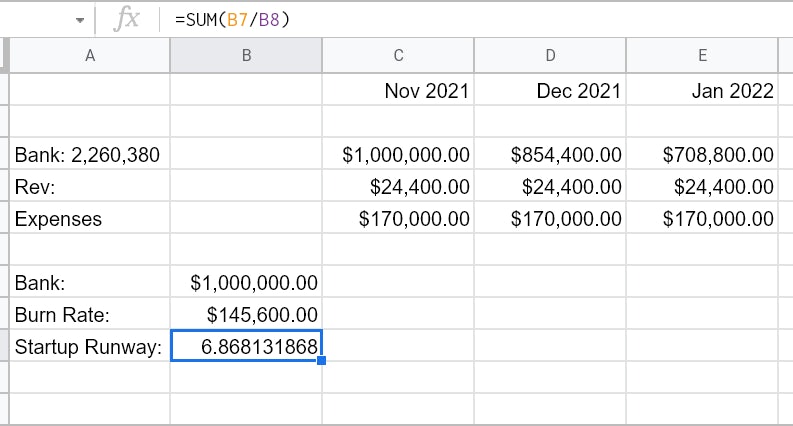Click the Nov 2021 cell
793x426 pixels.
pos(399,91)
